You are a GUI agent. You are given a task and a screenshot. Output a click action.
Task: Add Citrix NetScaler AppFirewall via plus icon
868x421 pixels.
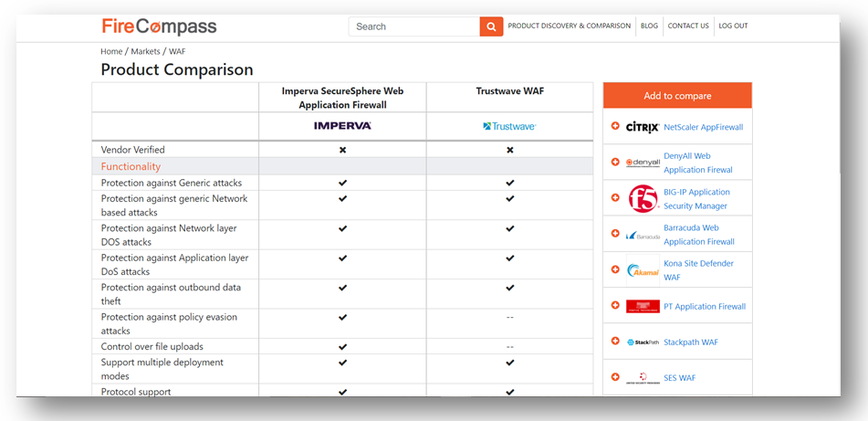pyautogui.click(x=615, y=126)
